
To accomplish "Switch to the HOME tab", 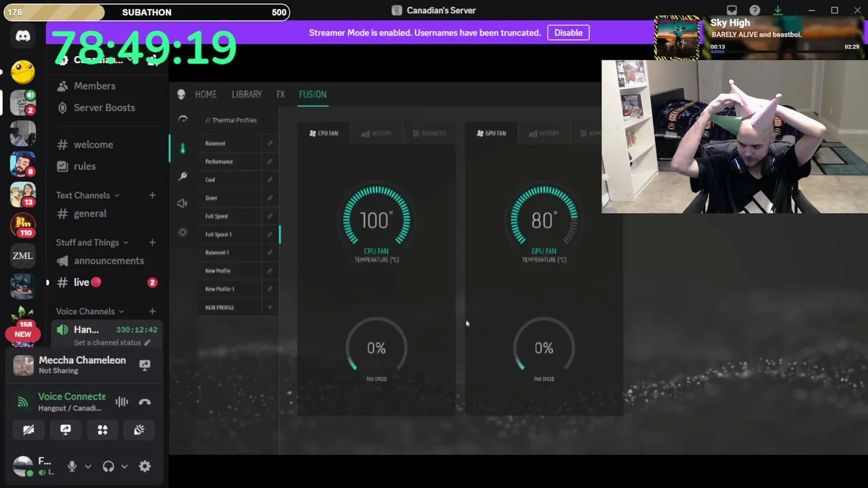I will click(205, 94).
